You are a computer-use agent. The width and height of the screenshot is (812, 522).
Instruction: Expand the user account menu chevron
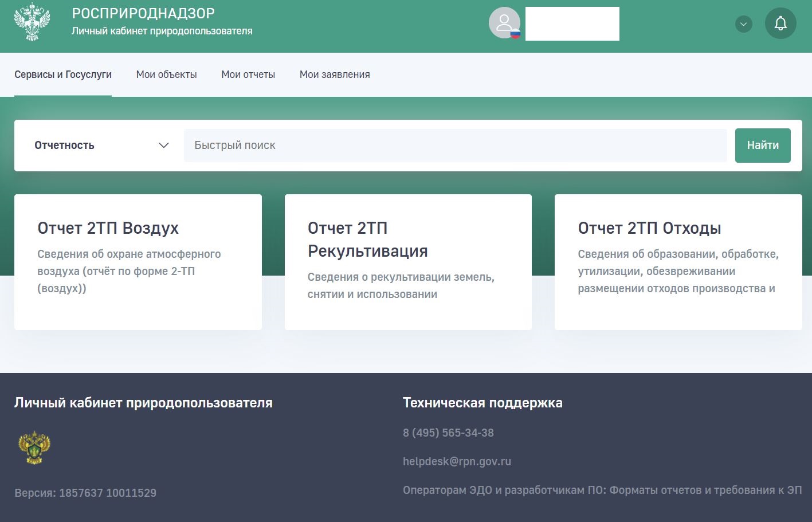[x=743, y=24]
